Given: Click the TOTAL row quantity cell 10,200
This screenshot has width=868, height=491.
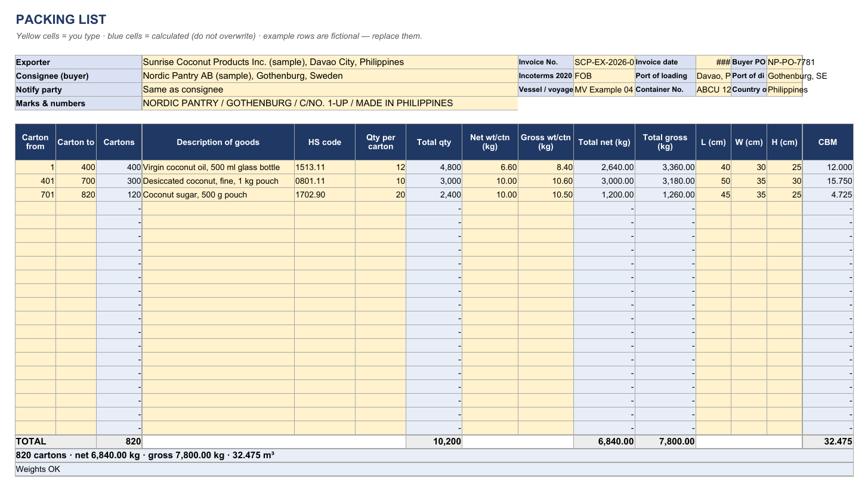Looking at the screenshot, I should tap(434, 442).
